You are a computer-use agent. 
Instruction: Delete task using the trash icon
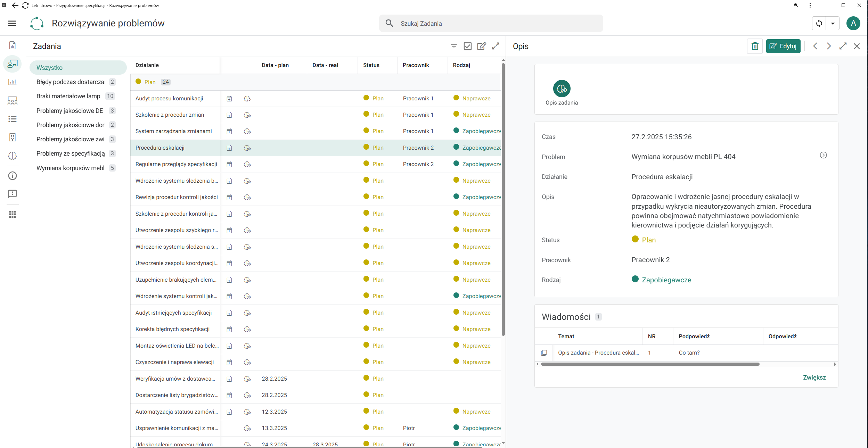(x=755, y=46)
